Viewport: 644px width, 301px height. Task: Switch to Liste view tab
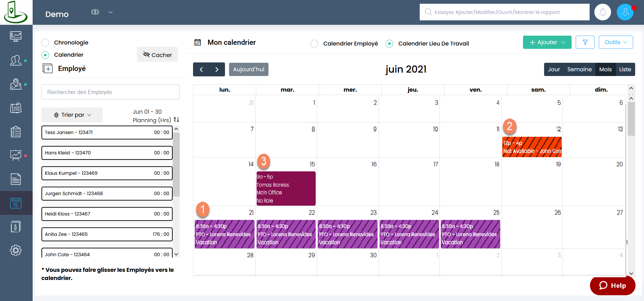tap(625, 70)
